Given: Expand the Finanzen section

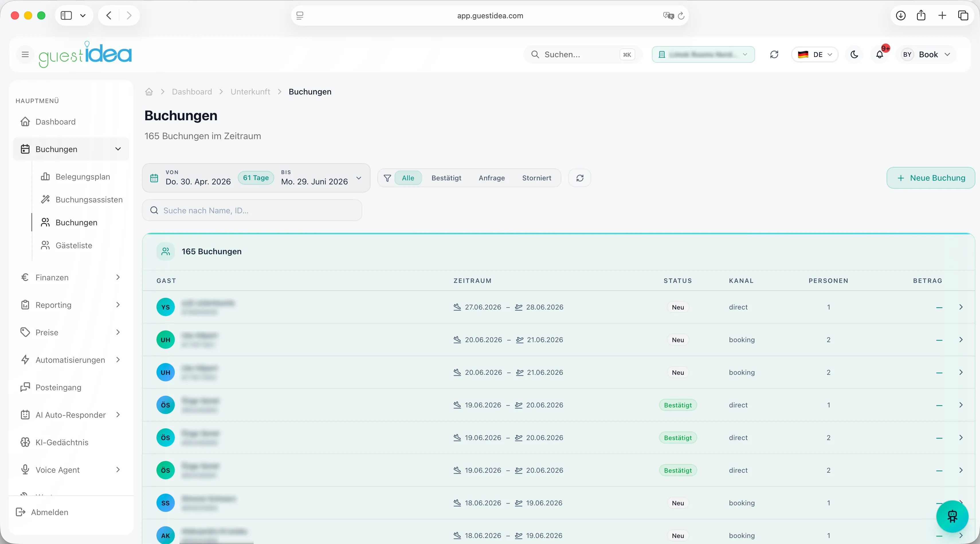Looking at the screenshot, I should pyautogui.click(x=71, y=277).
